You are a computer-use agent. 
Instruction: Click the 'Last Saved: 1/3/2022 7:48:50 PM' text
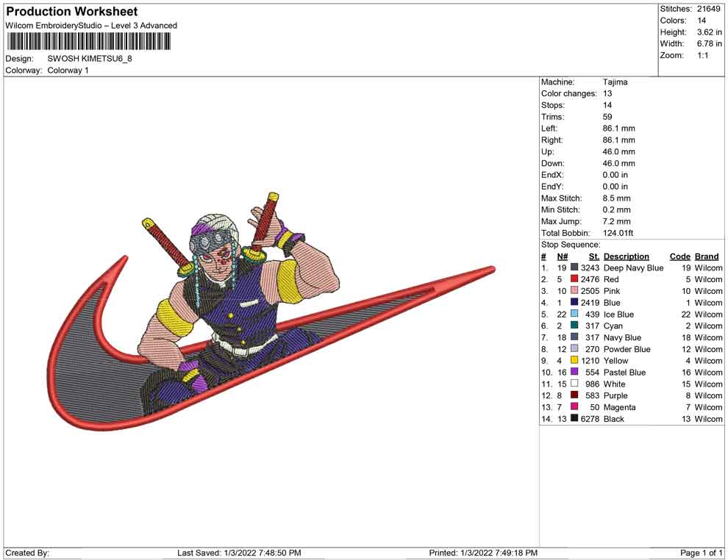[x=239, y=553]
